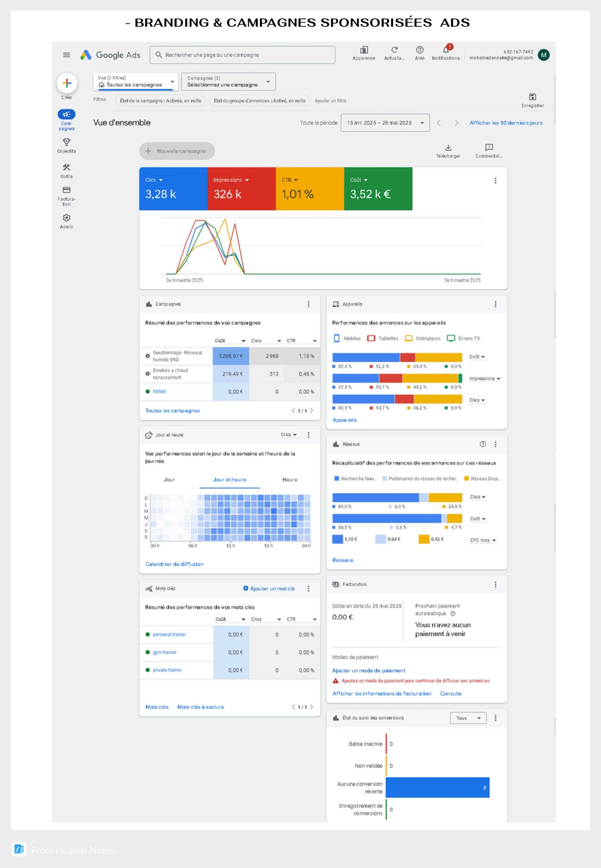Open CPC moy. dropdown in Réseaux

coord(483,540)
